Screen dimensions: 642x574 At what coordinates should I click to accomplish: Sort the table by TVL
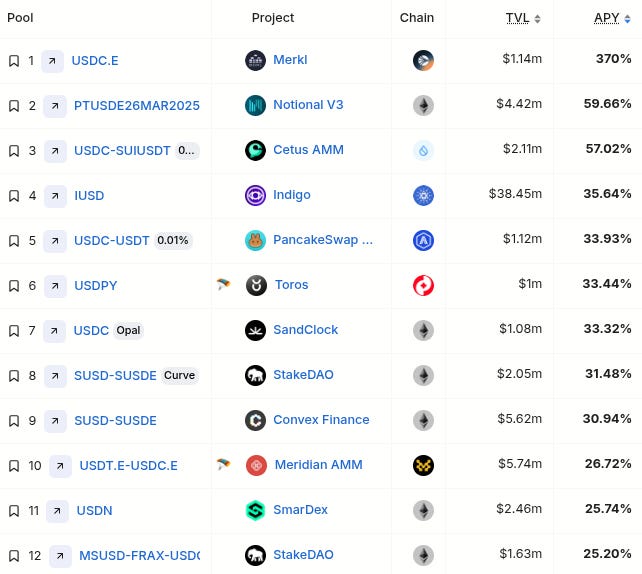click(x=523, y=18)
